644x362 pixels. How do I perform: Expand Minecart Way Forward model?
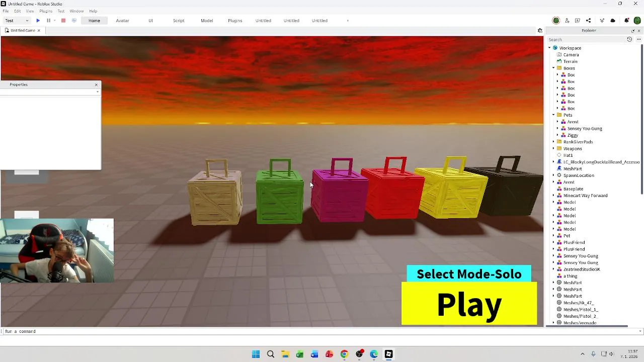point(553,196)
